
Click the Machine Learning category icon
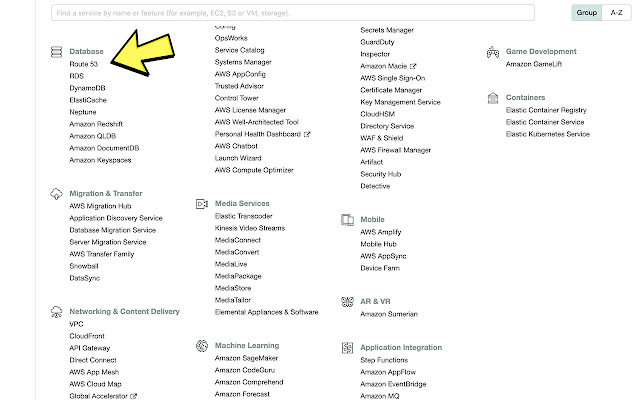point(202,345)
